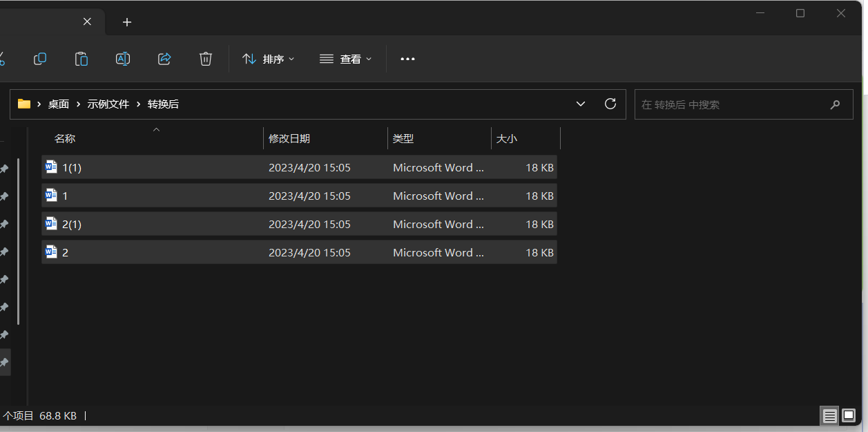Image resolution: width=868 pixels, height=432 pixels.
Task: Open the three-dots more options menu
Action: point(407,59)
